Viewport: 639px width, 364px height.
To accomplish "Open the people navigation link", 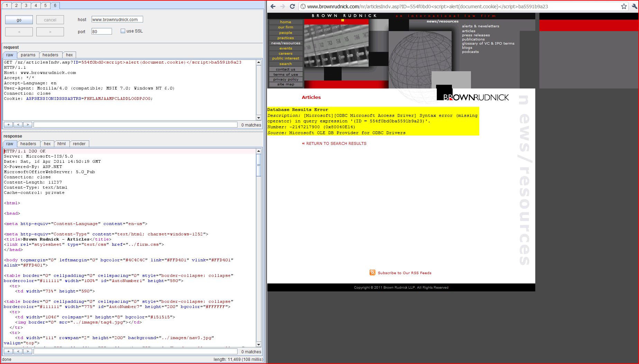I will pyautogui.click(x=286, y=32).
